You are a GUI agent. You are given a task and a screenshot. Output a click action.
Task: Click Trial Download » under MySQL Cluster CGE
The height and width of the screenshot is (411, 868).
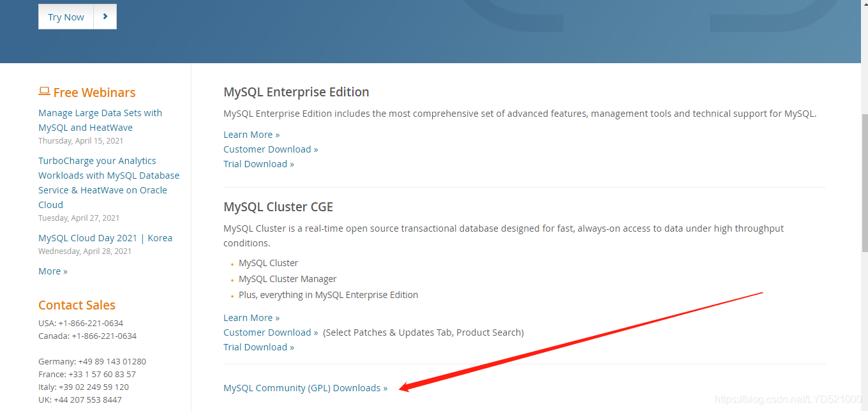point(258,347)
